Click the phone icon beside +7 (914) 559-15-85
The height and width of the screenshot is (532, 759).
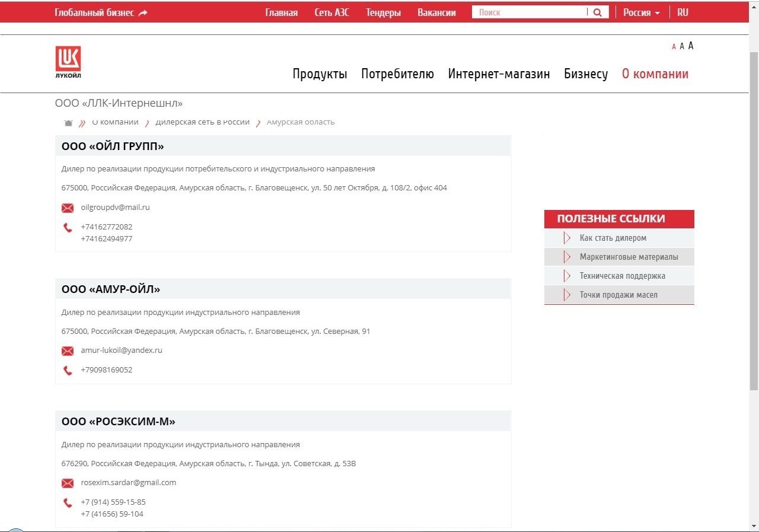68,503
